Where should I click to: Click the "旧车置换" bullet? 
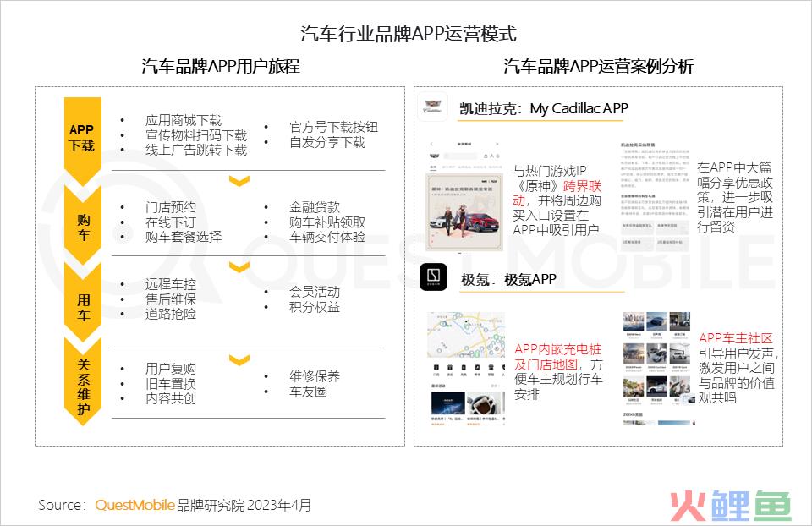[170, 384]
